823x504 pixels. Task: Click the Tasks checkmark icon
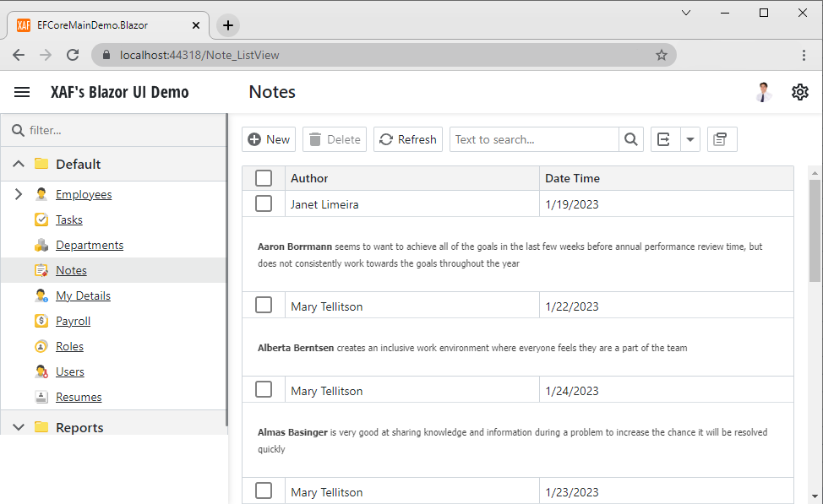41,219
